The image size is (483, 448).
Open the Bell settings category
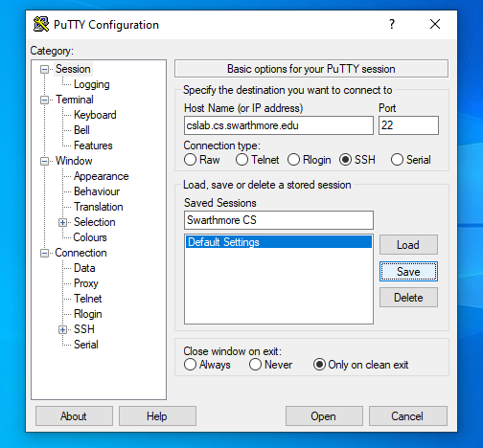tap(81, 130)
